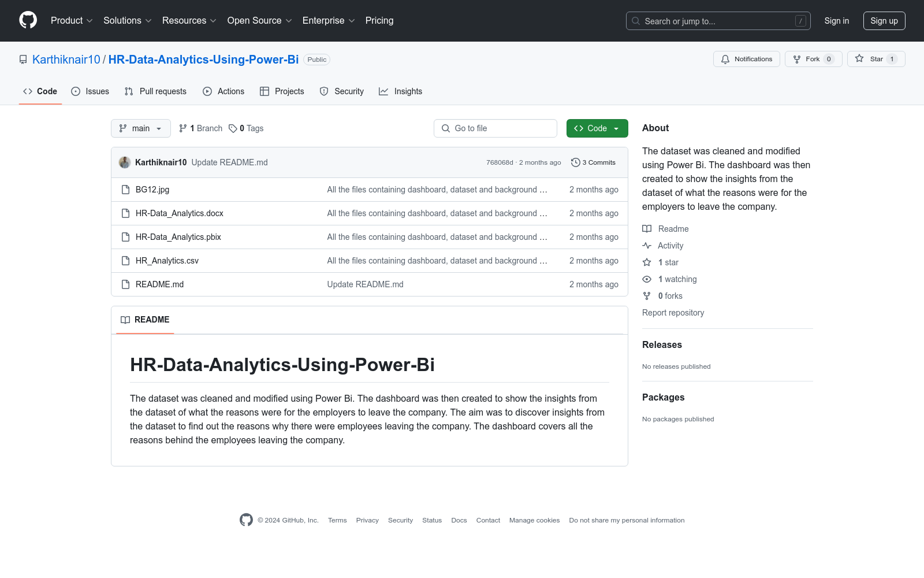The width and height of the screenshot is (924, 578).
Task: Click the tag icon next to Tags
Action: tap(233, 128)
